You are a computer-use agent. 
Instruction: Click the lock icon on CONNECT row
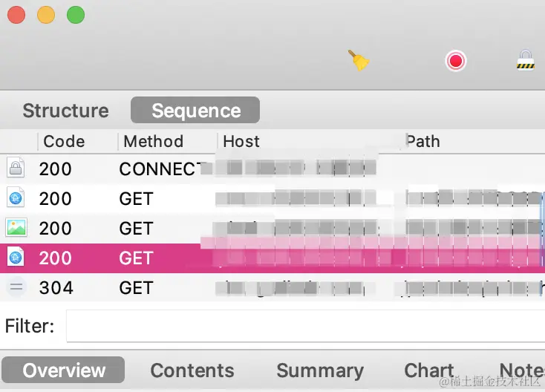coord(16,169)
